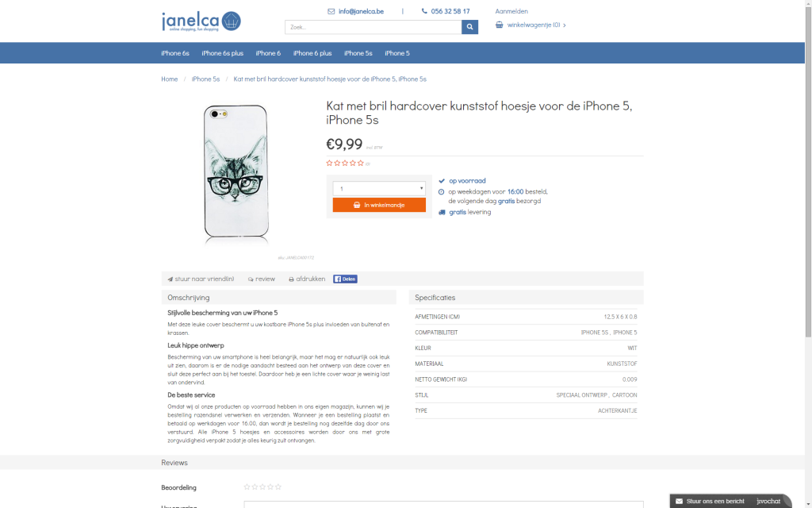
Task: Select first star under Beoordeling
Action: pyautogui.click(x=247, y=487)
